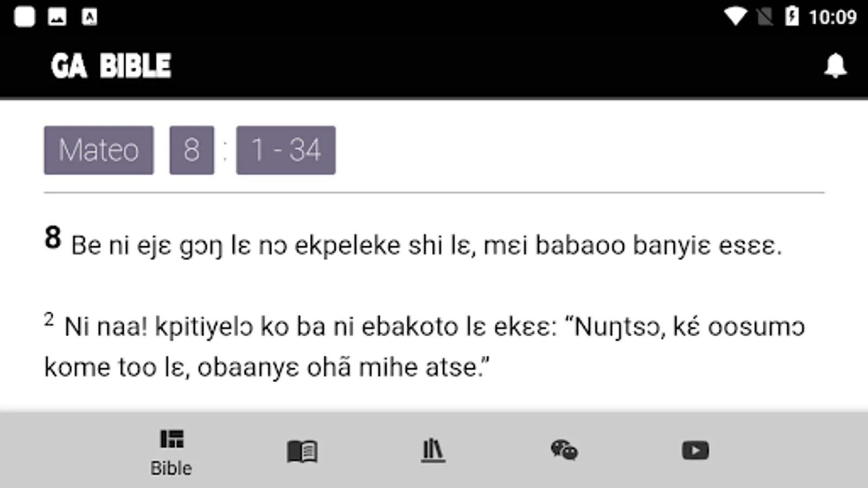Tap the Wi-Fi status icon
Image resolution: width=868 pixels, height=488 pixels.
tap(736, 16)
